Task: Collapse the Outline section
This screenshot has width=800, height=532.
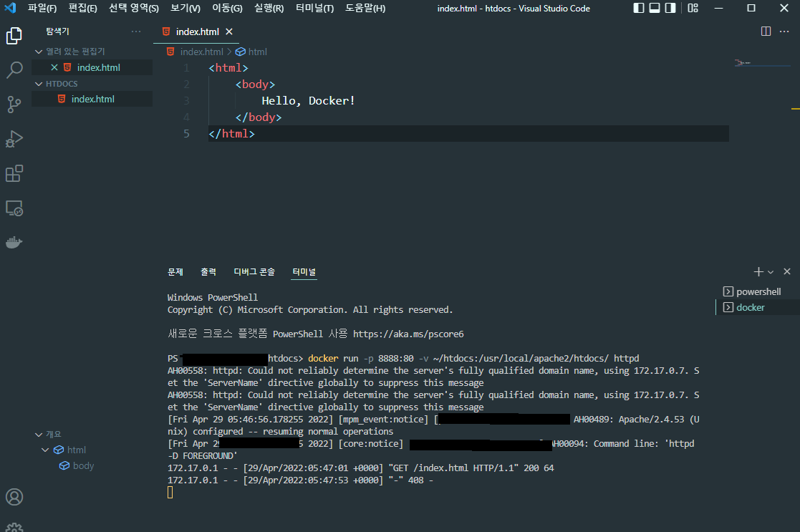Action: click(39, 434)
